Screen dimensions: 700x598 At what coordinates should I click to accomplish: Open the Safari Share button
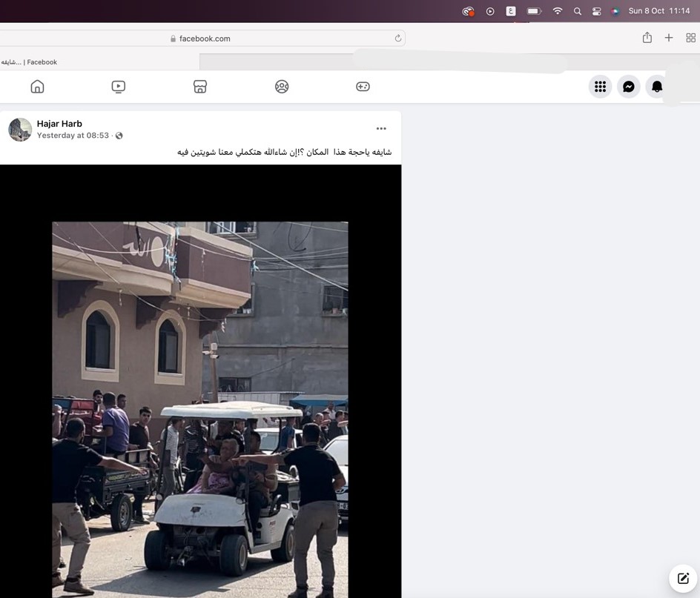pyautogui.click(x=647, y=38)
